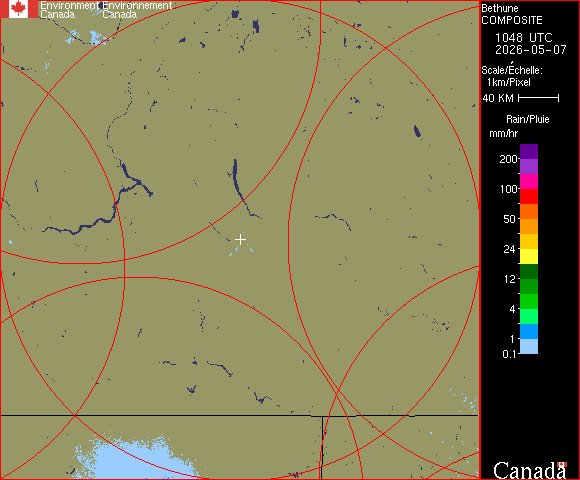Select the dark purple 200+ mm/hr swatch
The image size is (580, 480).
(x=529, y=151)
